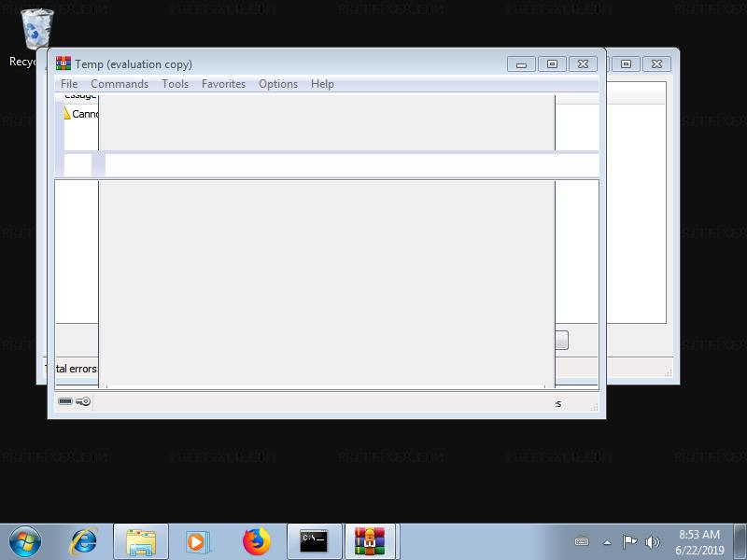
Task: Open the Help menu
Action: (x=322, y=84)
